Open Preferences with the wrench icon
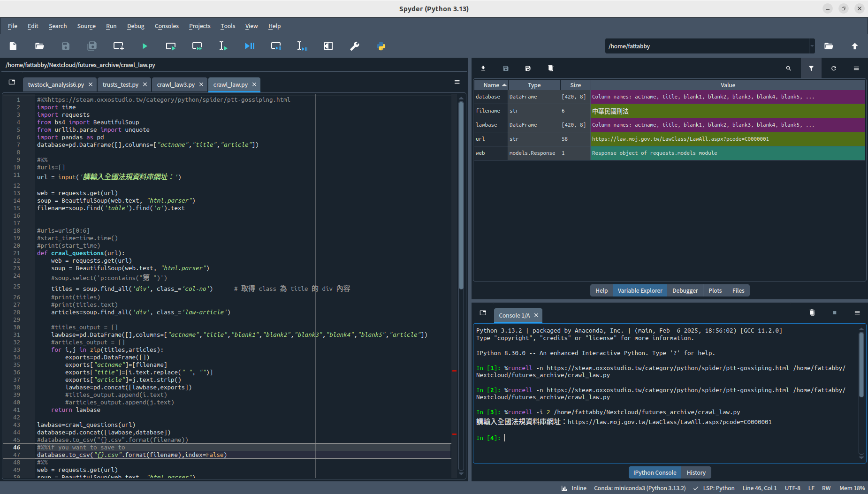Screen dimensions: 868x494 (355, 46)
